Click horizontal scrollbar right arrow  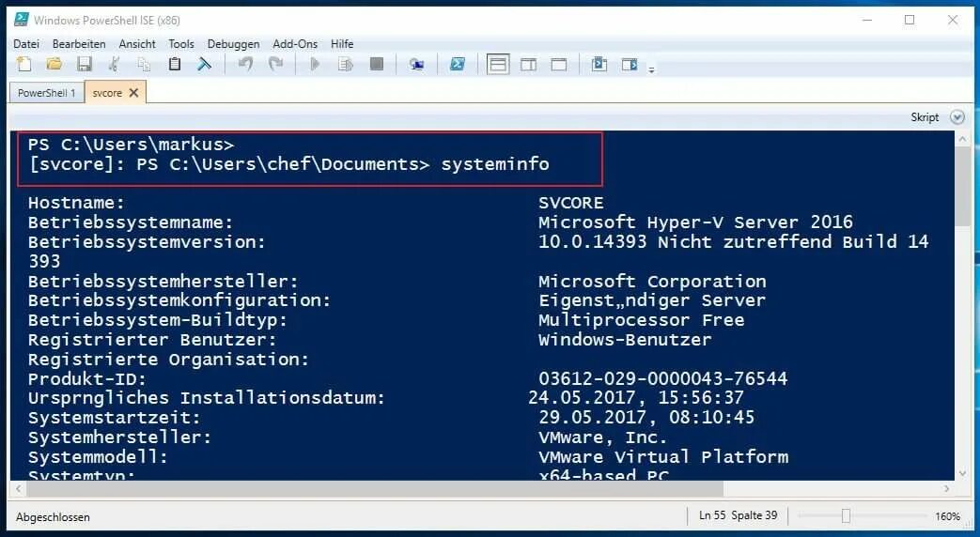(947, 488)
